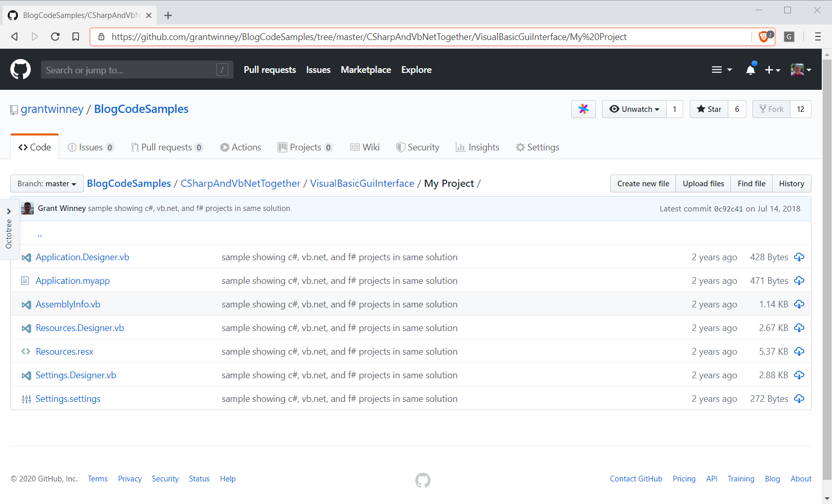Bookmark this page using the bookmark icon
The image size is (832, 504).
75,36
